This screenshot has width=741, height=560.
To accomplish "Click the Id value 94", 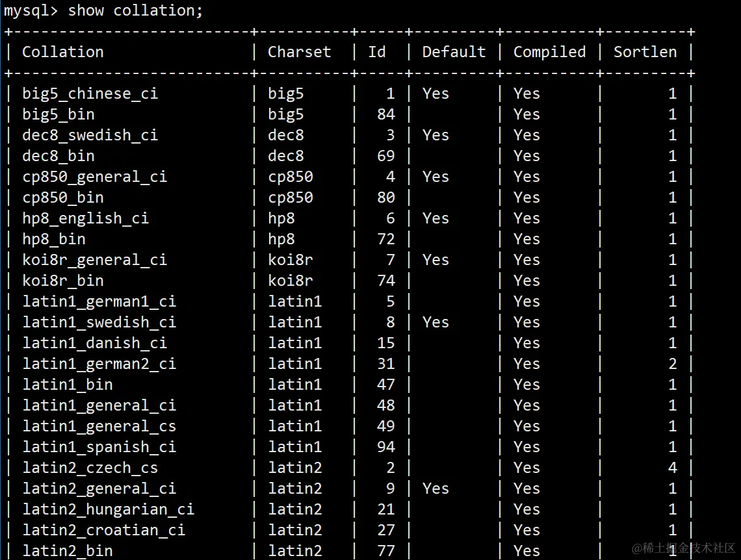I will [x=385, y=447].
